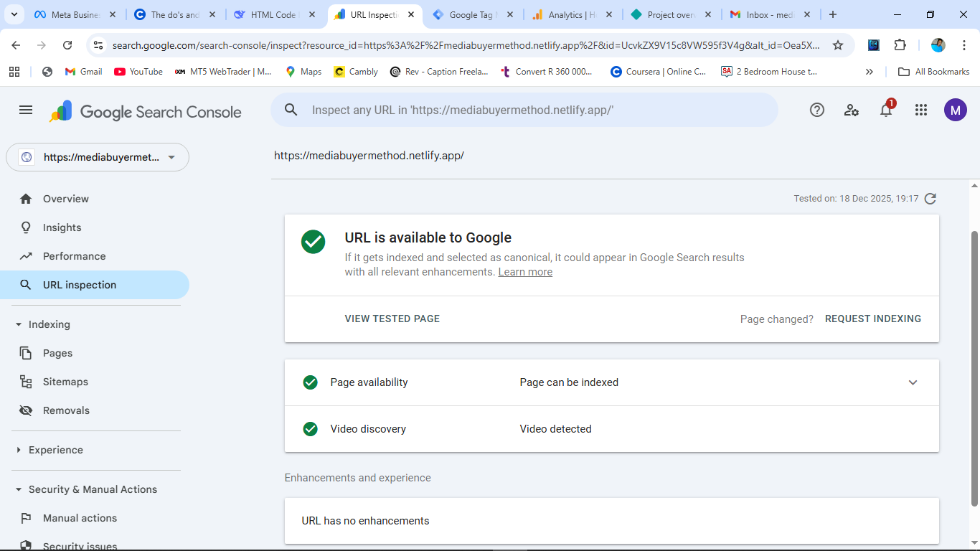
Task: Click the search magnifier in Inspect bar
Action: click(x=291, y=110)
